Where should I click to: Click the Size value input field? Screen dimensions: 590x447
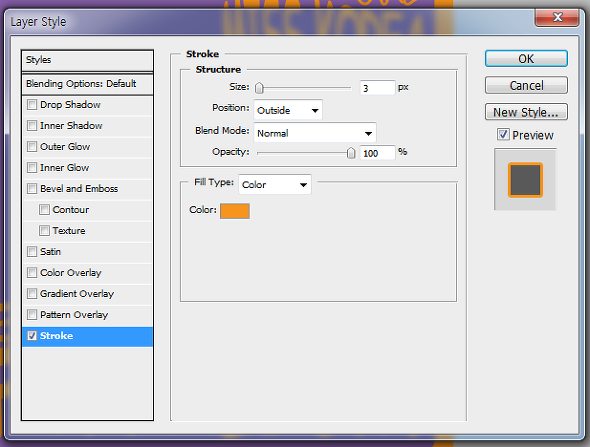tap(377, 88)
